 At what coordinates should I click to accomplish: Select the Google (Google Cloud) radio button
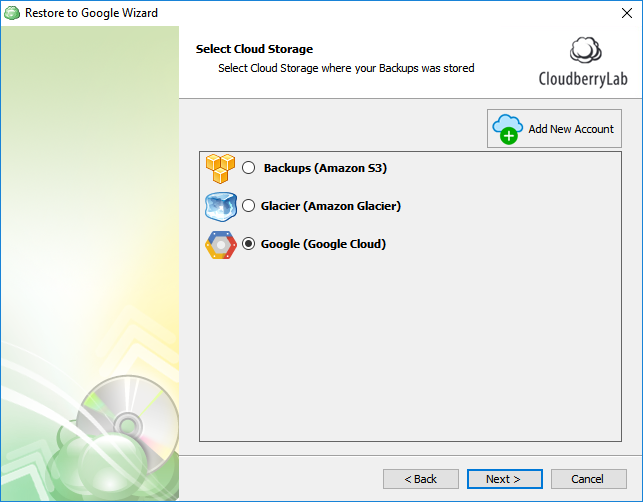point(249,244)
